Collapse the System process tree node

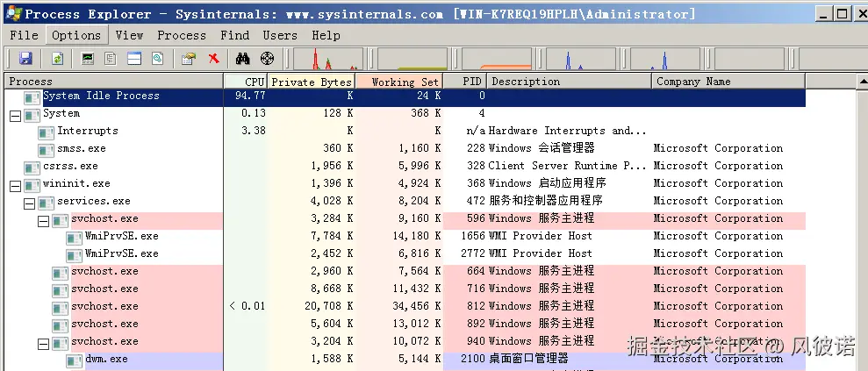pyautogui.click(x=16, y=116)
